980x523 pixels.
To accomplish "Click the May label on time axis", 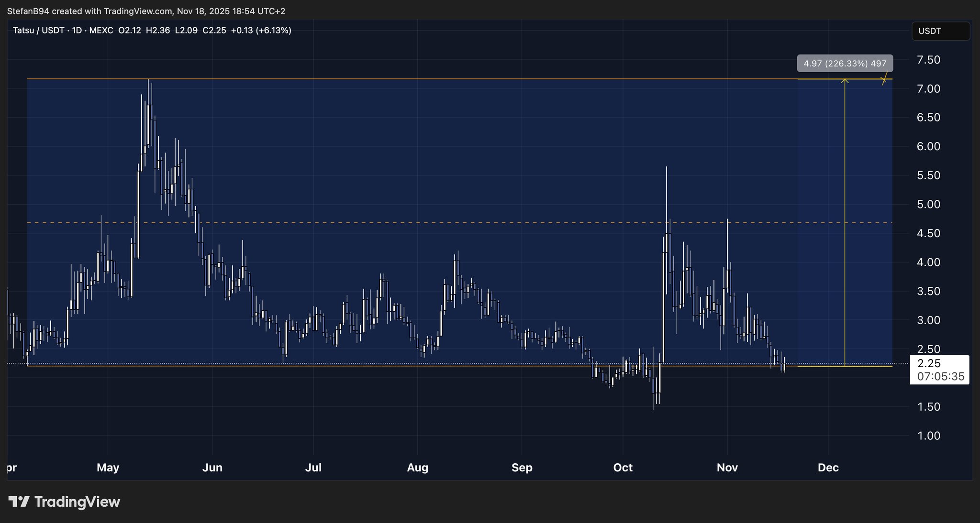I will pyautogui.click(x=108, y=468).
